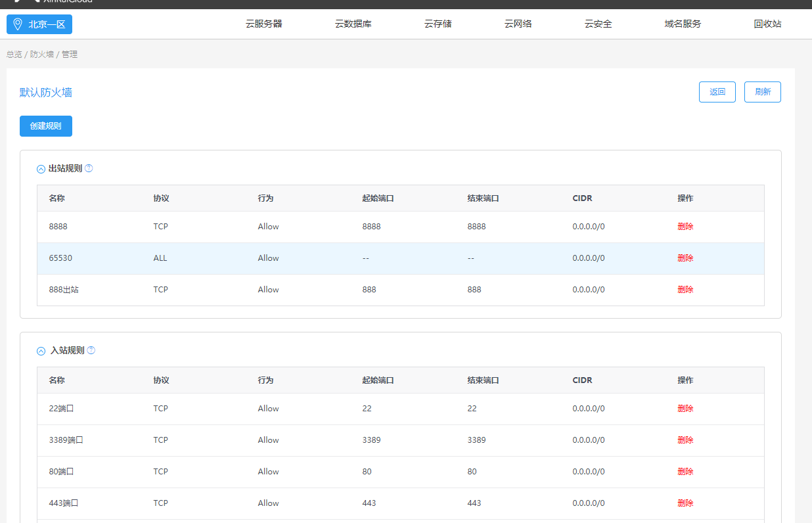The image size is (812, 523).
Task: Click the ALL protocol cell
Action: click(x=160, y=258)
